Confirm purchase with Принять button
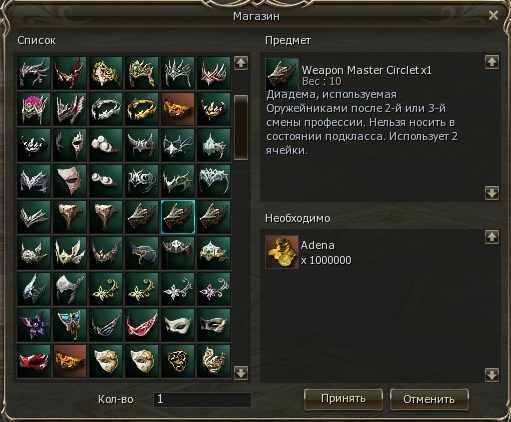511x422 pixels. [x=343, y=399]
